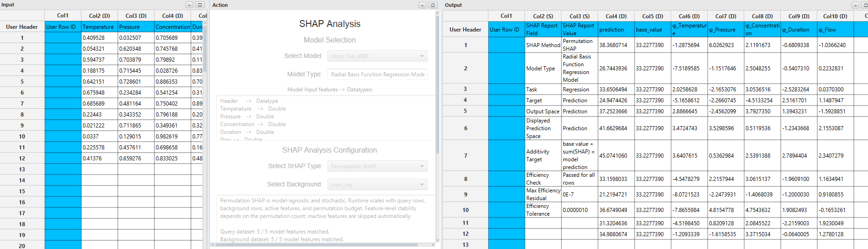Click the Input table vertical scrollbar
Screen dimensions: 868x249
[x=205, y=48]
